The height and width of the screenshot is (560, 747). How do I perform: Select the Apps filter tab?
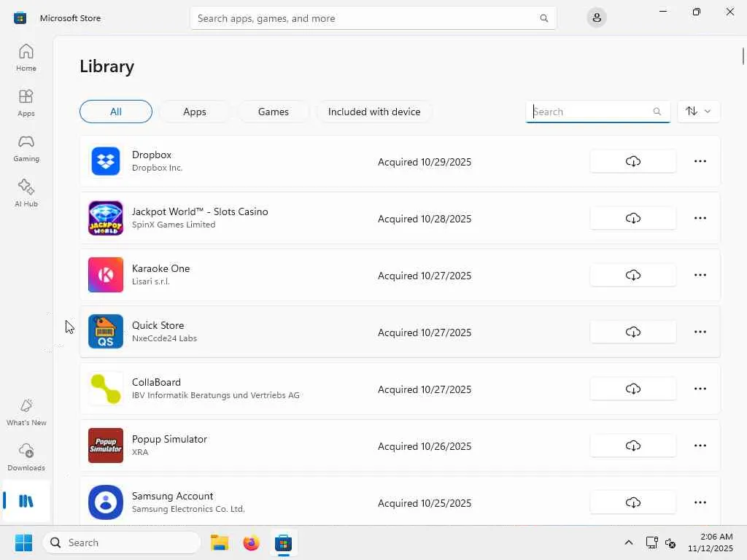tap(195, 112)
